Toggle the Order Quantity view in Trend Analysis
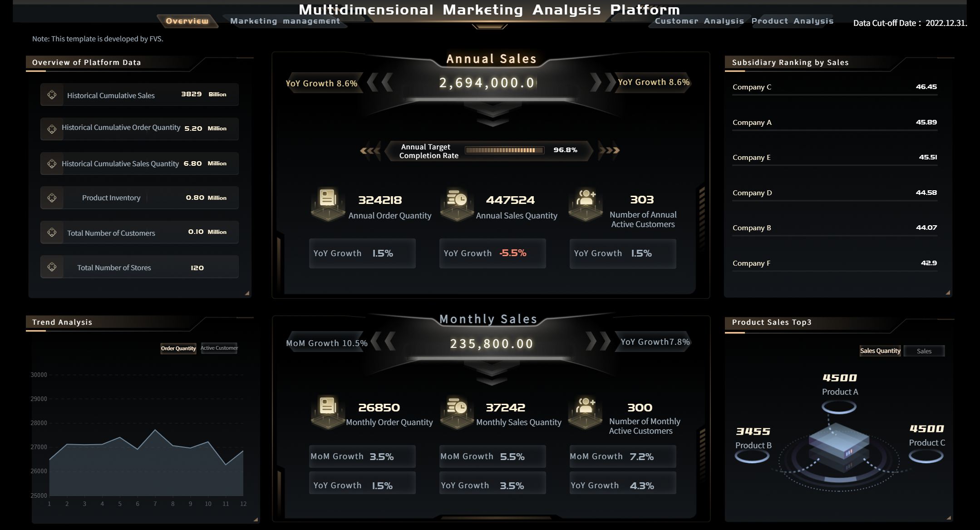 [178, 348]
